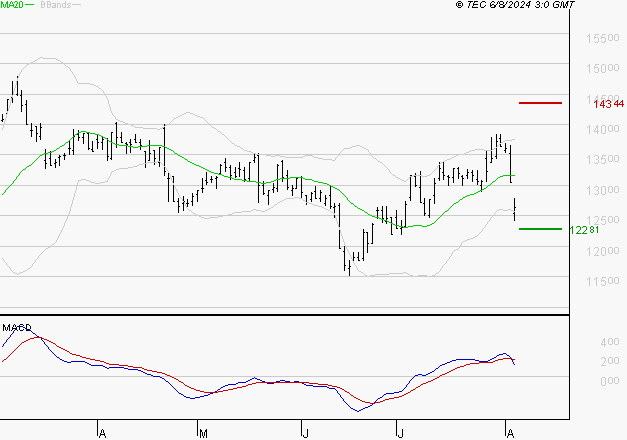Click the BBands legend label

pyautogui.click(x=56, y=5)
